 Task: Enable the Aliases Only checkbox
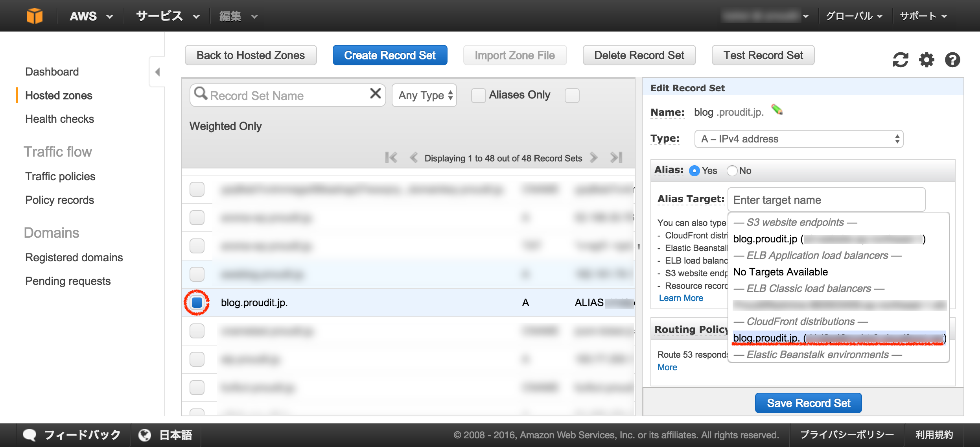(478, 95)
